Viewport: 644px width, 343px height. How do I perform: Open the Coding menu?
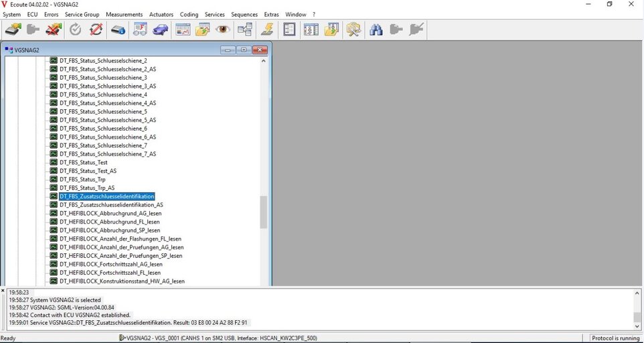point(189,14)
